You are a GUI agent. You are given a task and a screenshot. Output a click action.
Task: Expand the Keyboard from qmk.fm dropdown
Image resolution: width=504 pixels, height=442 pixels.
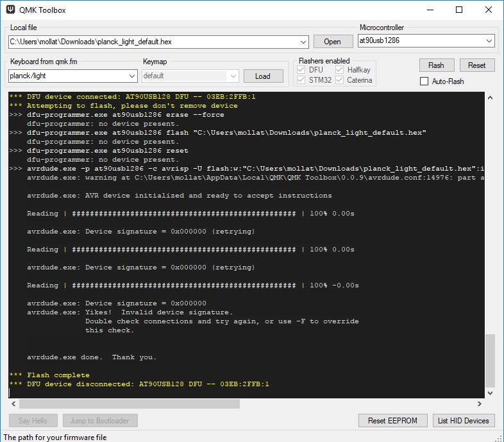click(132, 76)
